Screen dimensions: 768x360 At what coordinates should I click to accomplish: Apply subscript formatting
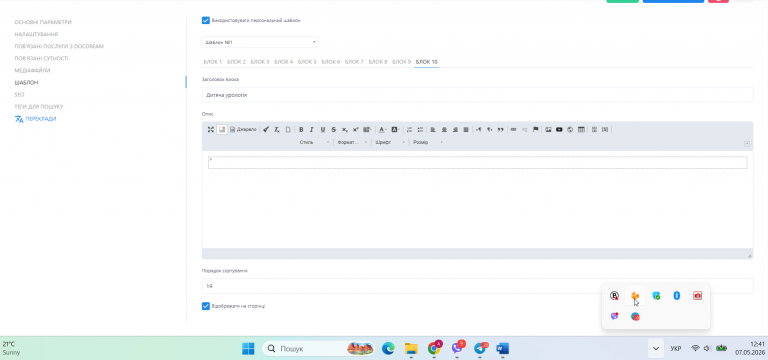(345, 130)
